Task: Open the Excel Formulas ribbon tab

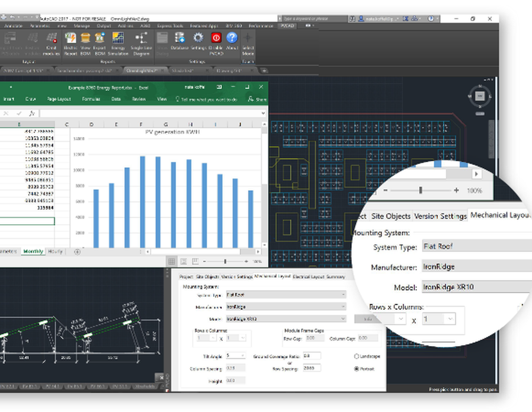Action: 92,99
